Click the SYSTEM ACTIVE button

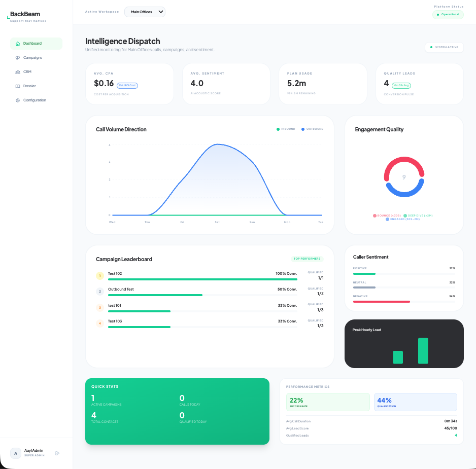(x=445, y=47)
